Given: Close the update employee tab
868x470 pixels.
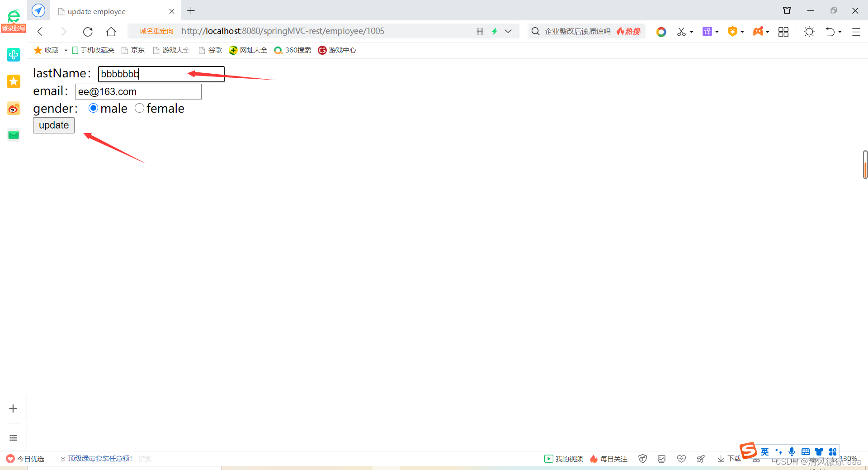Looking at the screenshot, I should pyautogui.click(x=172, y=11).
